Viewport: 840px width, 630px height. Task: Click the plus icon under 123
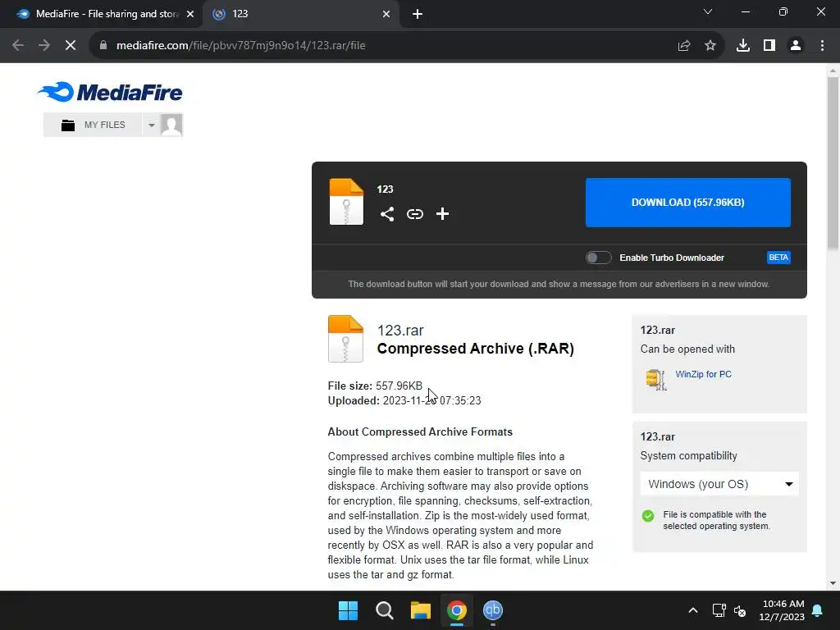point(442,214)
